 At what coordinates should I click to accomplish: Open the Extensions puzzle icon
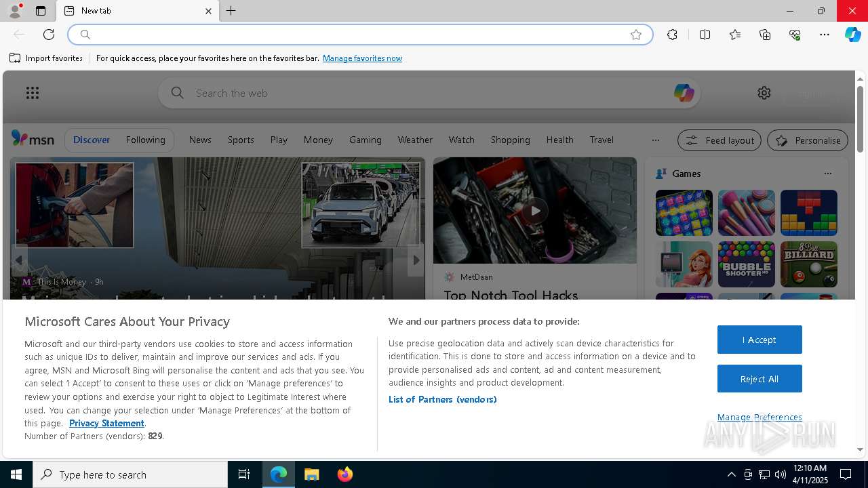[x=672, y=35]
